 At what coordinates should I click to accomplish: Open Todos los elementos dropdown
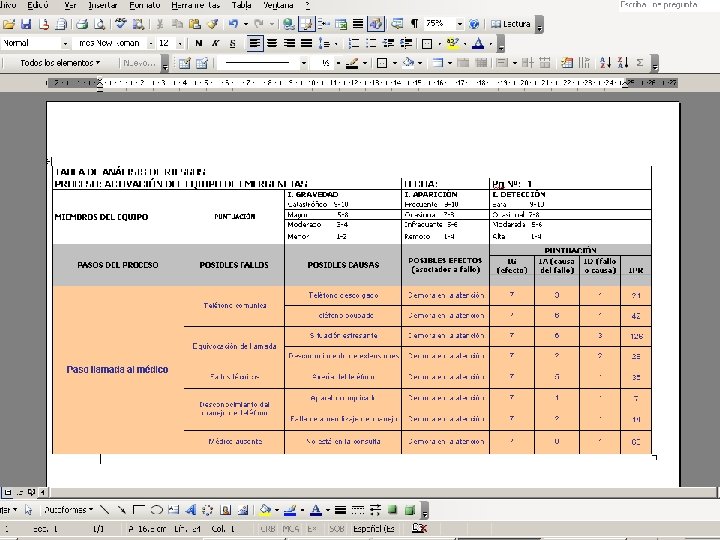60,63
